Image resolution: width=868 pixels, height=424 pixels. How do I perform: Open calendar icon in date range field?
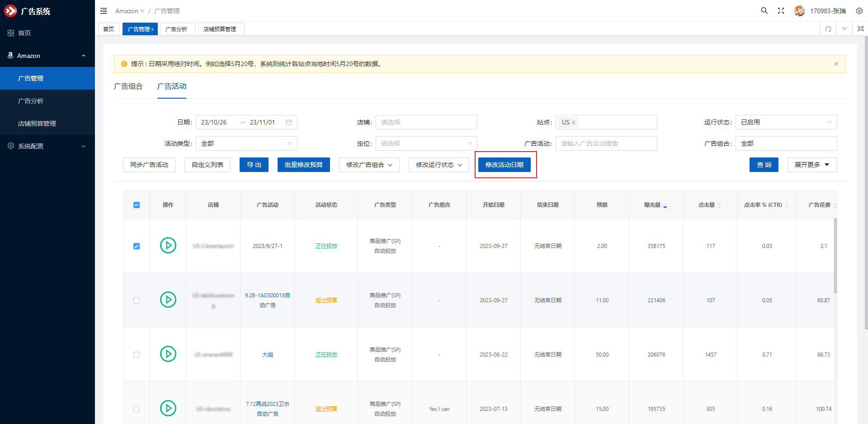tap(289, 122)
